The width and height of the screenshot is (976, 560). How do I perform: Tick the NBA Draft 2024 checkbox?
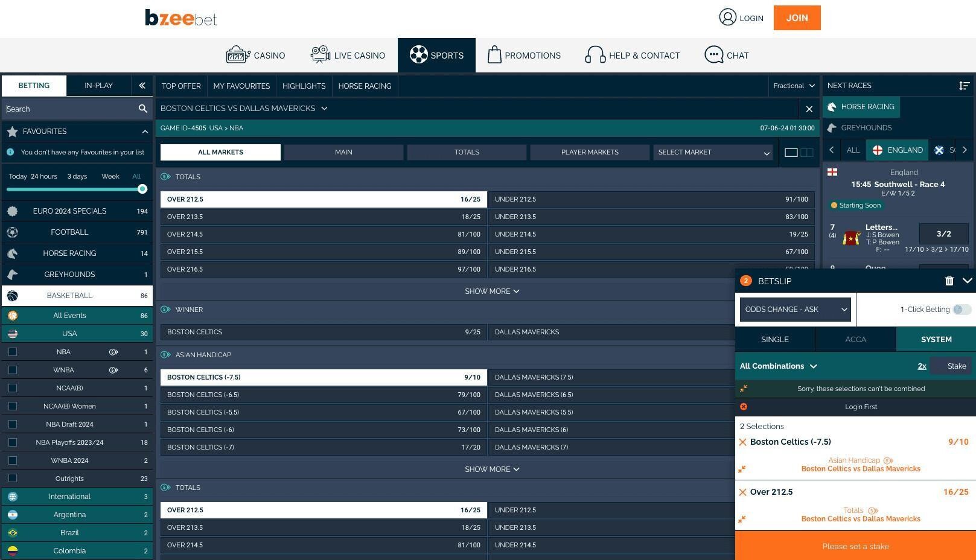coord(13,424)
